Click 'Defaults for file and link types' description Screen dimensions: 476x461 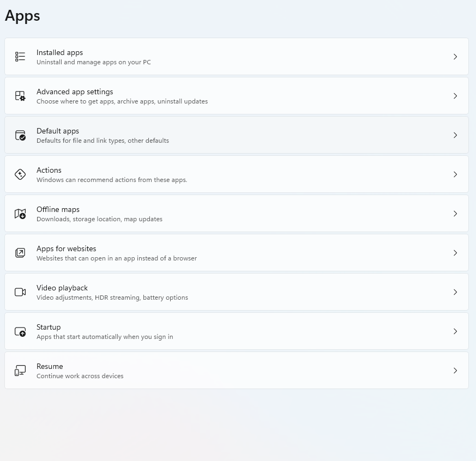pos(81,141)
